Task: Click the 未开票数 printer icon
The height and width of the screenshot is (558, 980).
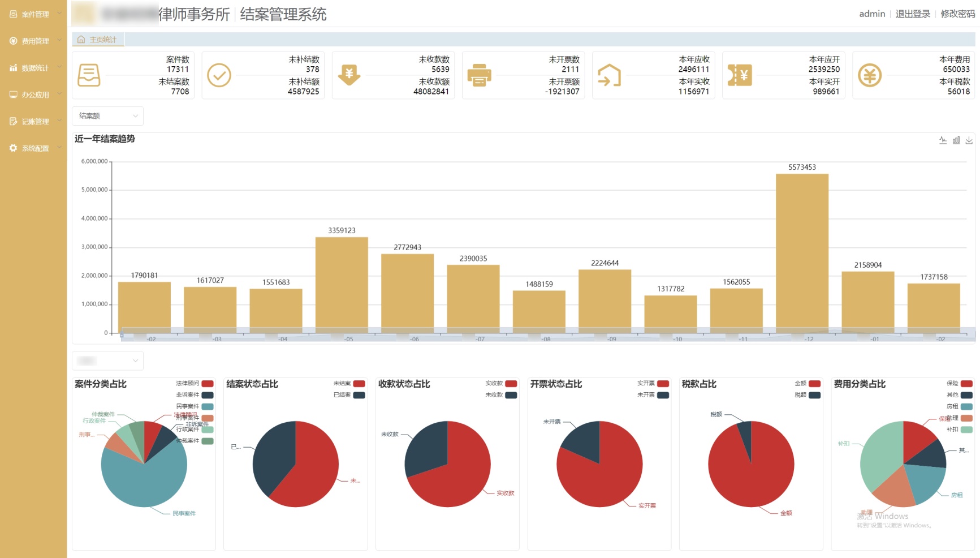Action: 479,75
